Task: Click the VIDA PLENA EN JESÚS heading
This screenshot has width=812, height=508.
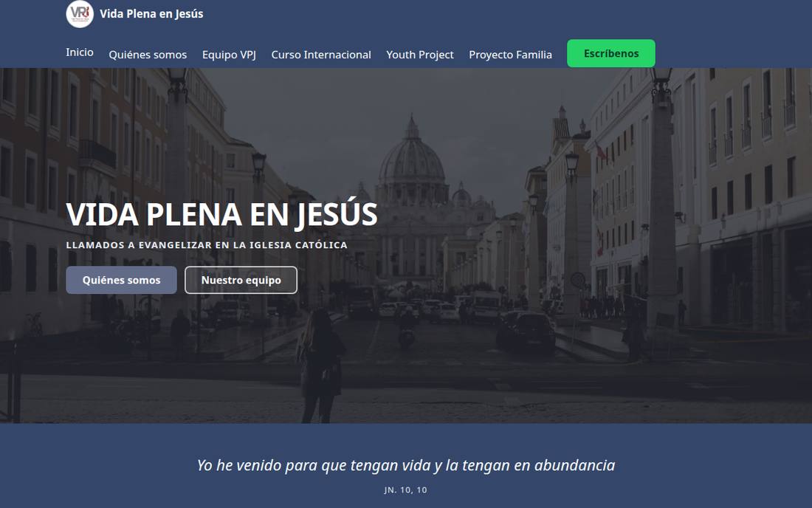Action: pos(221,214)
